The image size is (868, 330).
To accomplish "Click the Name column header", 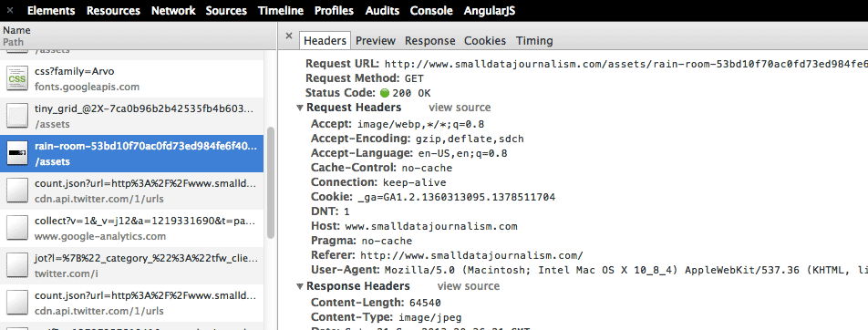I will 138,36.
